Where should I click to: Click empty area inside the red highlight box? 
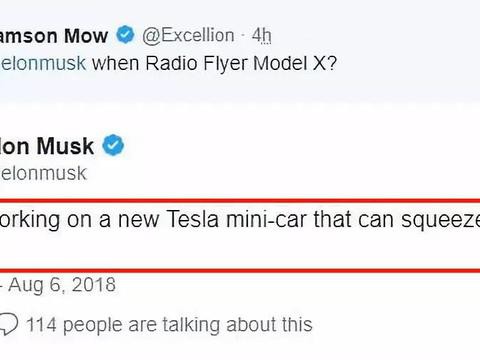pyautogui.click(x=240, y=250)
